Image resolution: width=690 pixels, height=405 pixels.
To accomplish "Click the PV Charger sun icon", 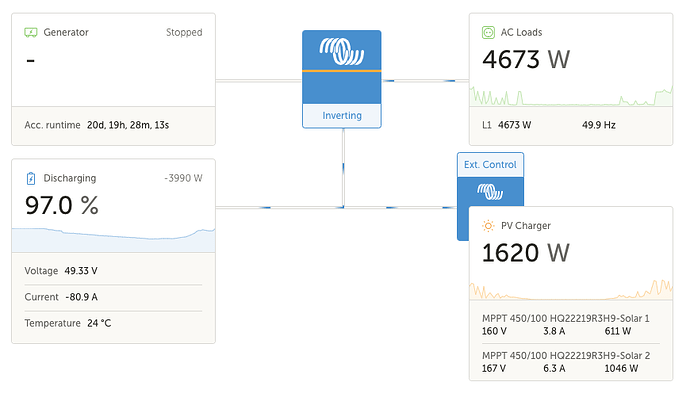I will click(489, 226).
